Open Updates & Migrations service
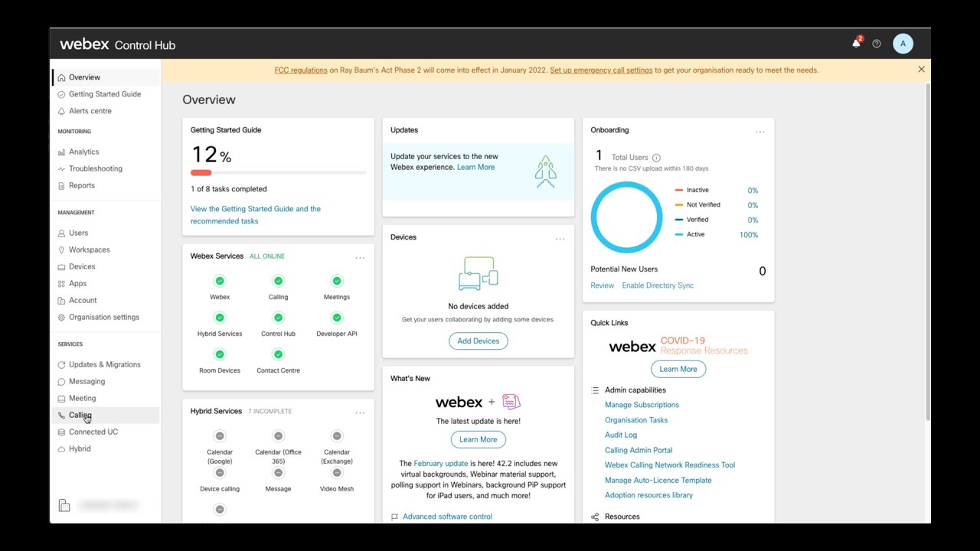The image size is (980, 551). point(106,364)
